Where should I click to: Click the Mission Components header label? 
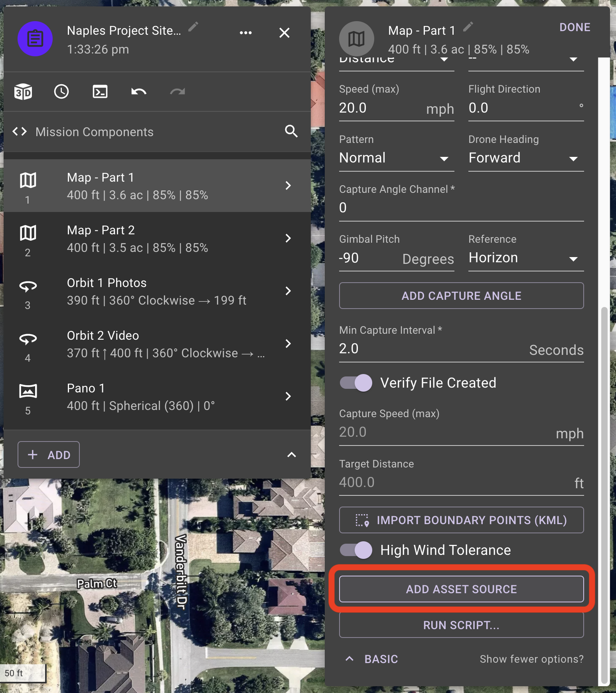95,132
